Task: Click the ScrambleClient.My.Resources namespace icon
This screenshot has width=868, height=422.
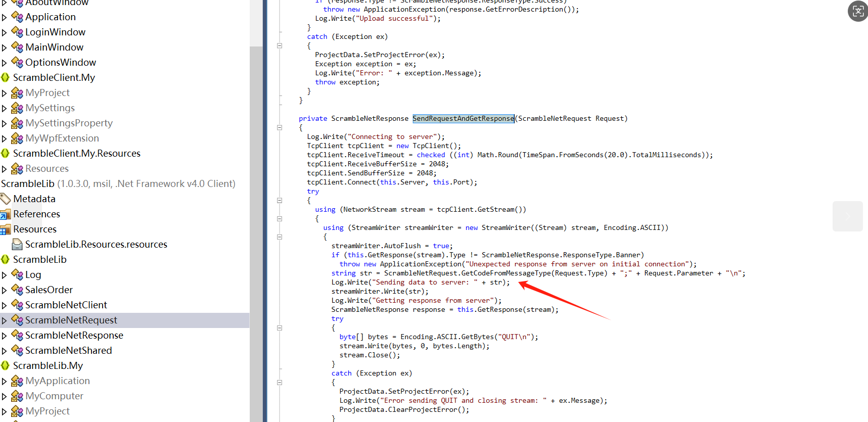Action: coord(5,154)
